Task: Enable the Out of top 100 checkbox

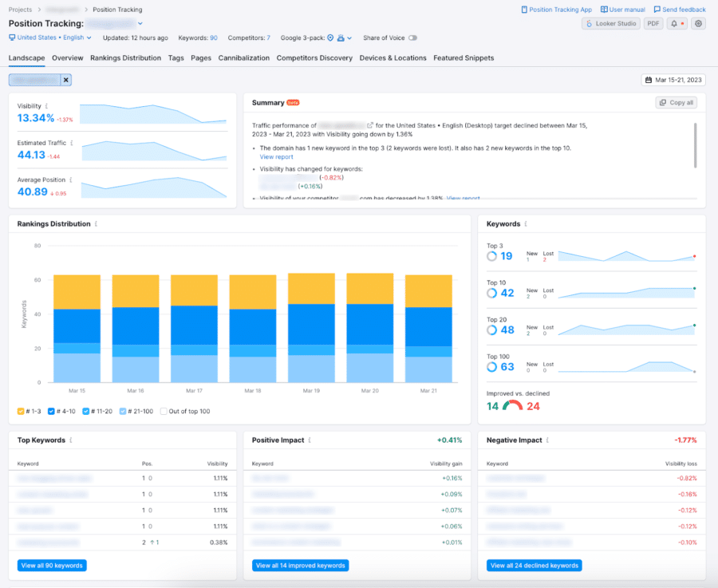Action: pos(164,411)
